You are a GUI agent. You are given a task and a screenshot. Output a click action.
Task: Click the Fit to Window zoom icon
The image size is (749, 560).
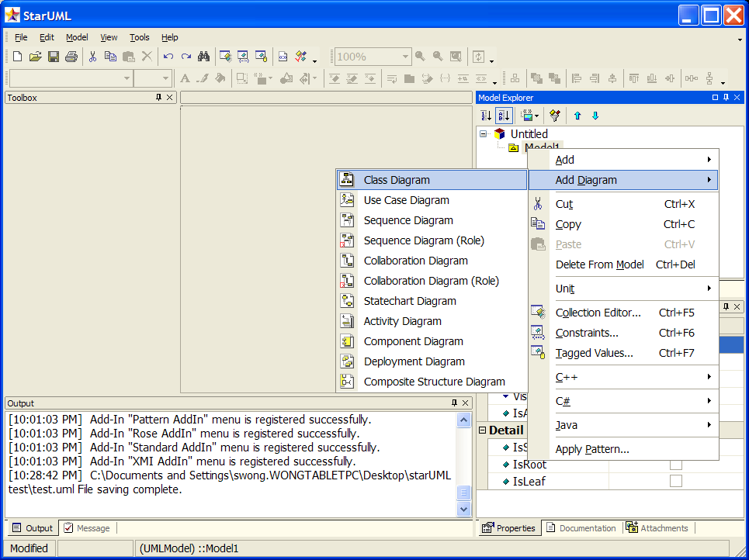[456, 57]
